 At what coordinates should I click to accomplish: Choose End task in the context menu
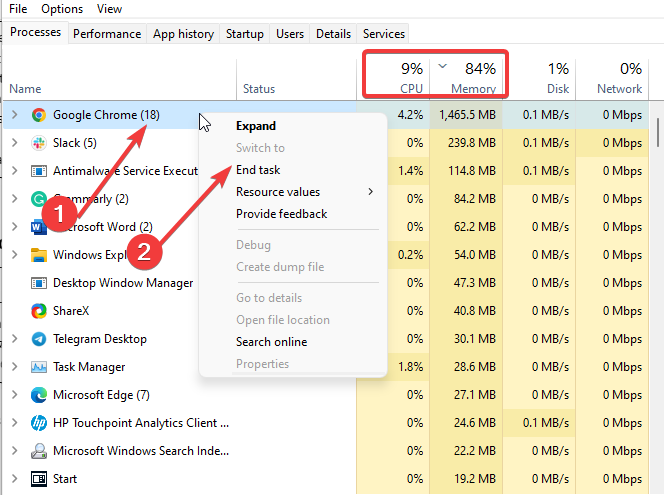click(258, 170)
